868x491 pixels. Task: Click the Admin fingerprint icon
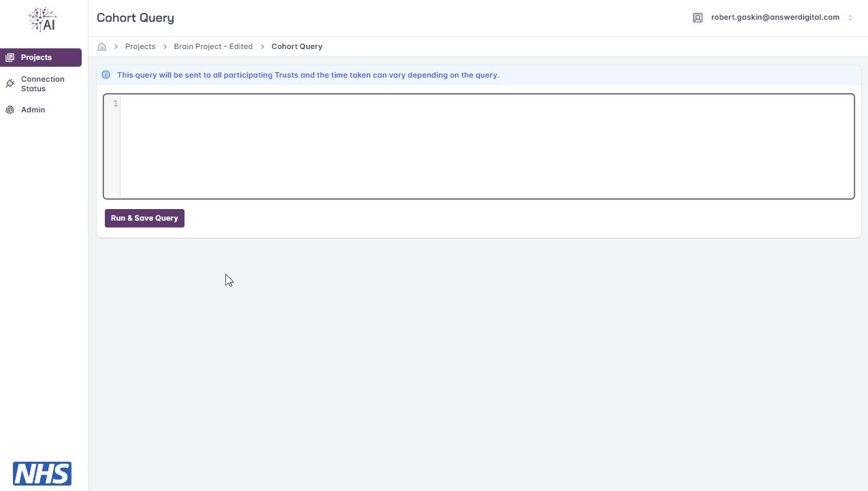point(10,110)
